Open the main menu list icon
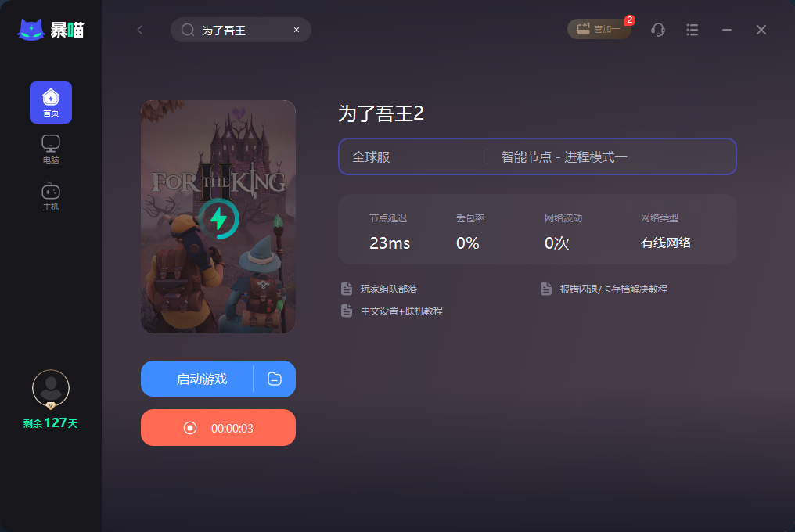795x532 pixels. coord(692,30)
